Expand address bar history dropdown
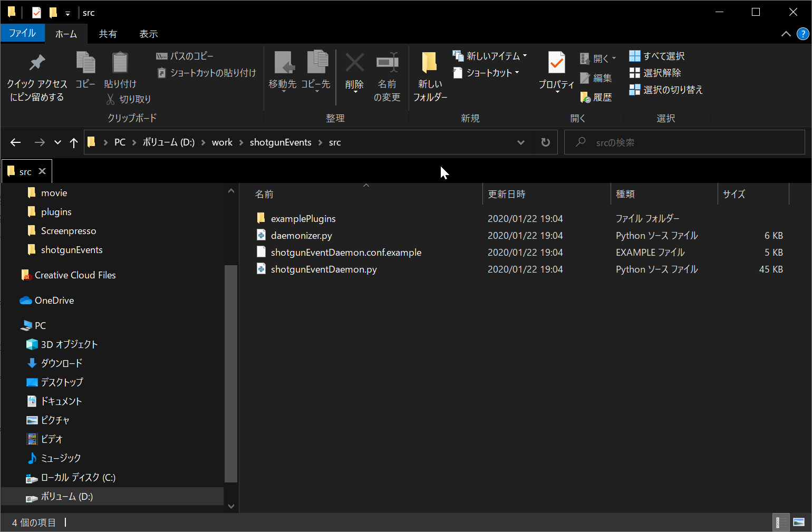This screenshot has width=812, height=532. pyautogui.click(x=521, y=142)
